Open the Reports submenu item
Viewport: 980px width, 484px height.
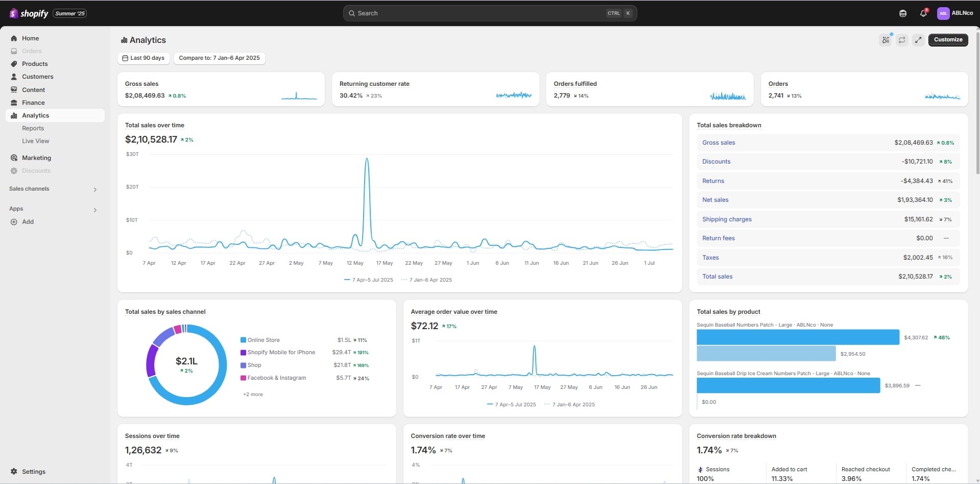(x=33, y=128)
